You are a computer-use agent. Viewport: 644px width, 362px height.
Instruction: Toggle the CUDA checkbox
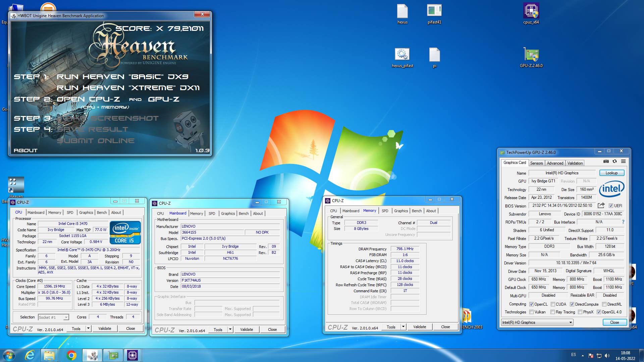point(553,304)
